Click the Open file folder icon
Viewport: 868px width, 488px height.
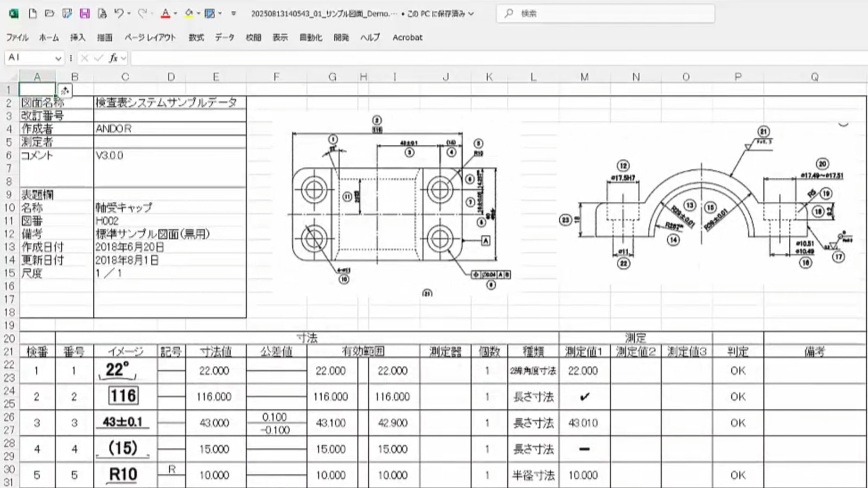[x=49, y=14]
